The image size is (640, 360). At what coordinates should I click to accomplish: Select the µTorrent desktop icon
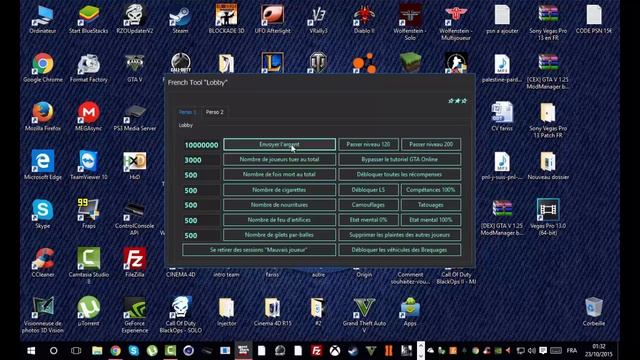click(x=89, y=312)
